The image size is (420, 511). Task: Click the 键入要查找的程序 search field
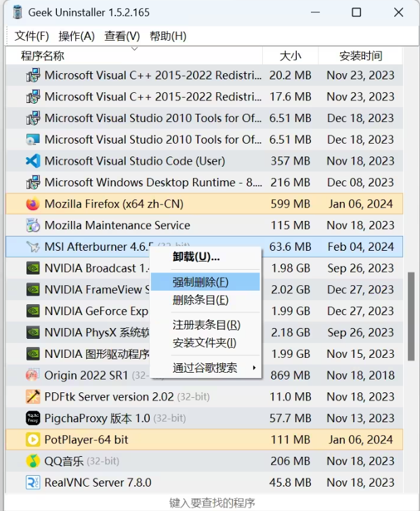[x=212, y=503]
